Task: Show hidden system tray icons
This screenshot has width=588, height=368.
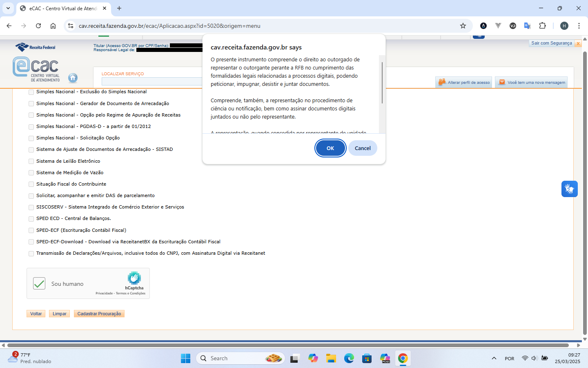Action: tap(494, 359)
